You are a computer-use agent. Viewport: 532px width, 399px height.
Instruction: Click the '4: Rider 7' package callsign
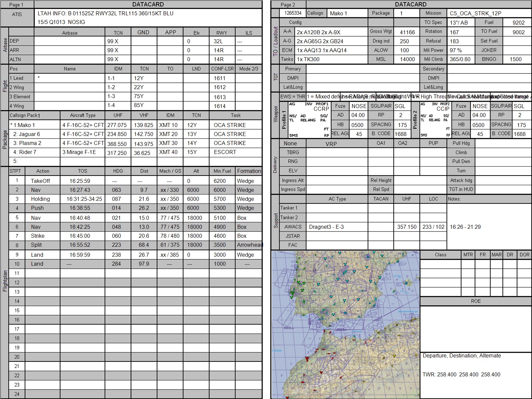[x=25, y=152]
